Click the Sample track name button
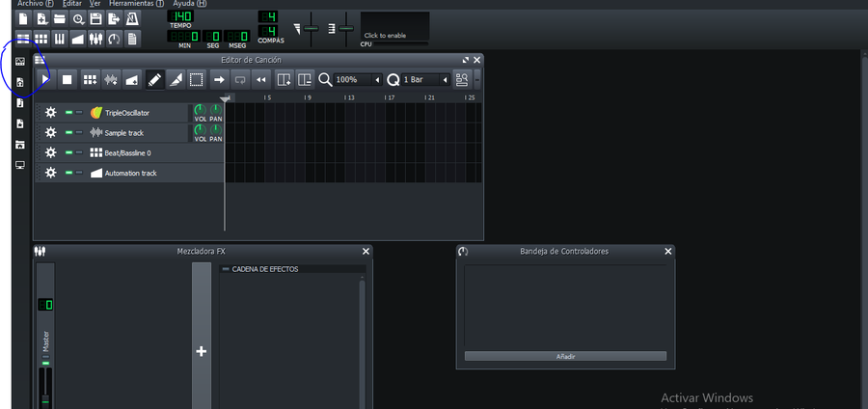 (x=137, y=133)
